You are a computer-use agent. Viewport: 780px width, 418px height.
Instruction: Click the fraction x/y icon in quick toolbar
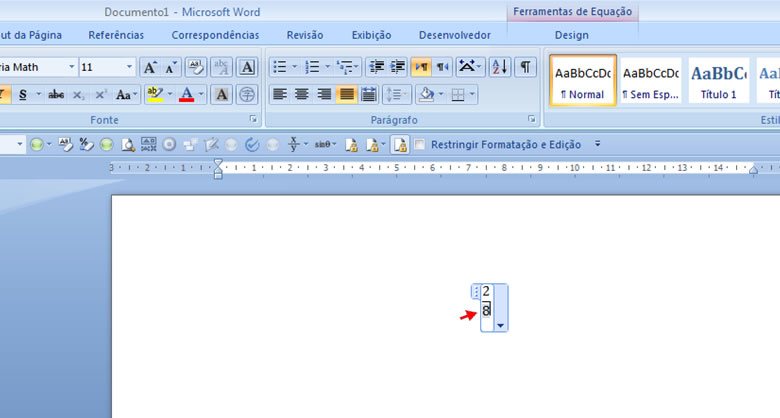coord(294,144)
